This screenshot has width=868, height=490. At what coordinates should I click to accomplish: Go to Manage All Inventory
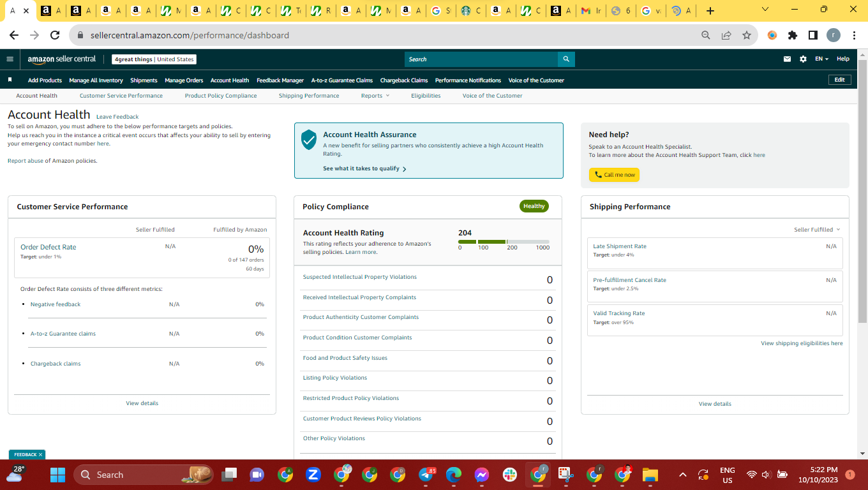(x=96, y=80)
